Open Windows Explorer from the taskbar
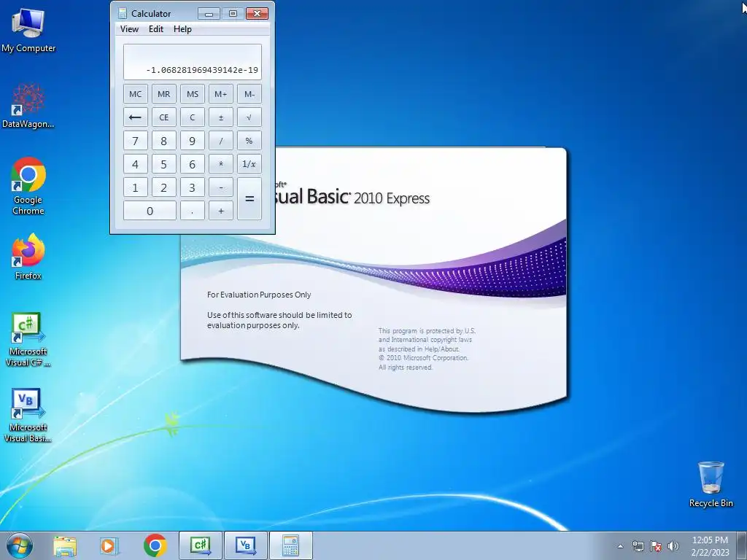Screen dimensions: 747x560 [65, 545]
